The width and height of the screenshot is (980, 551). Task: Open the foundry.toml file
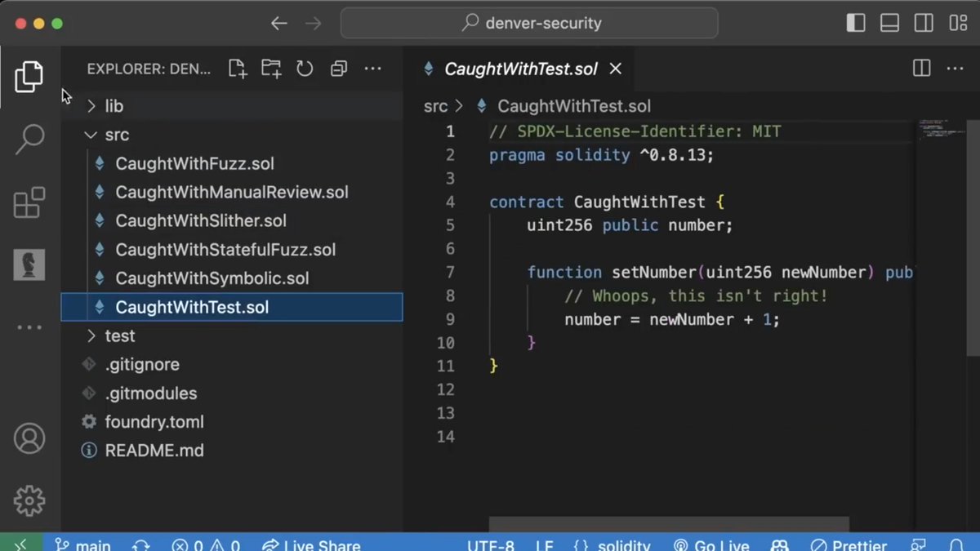pos(232,422)
